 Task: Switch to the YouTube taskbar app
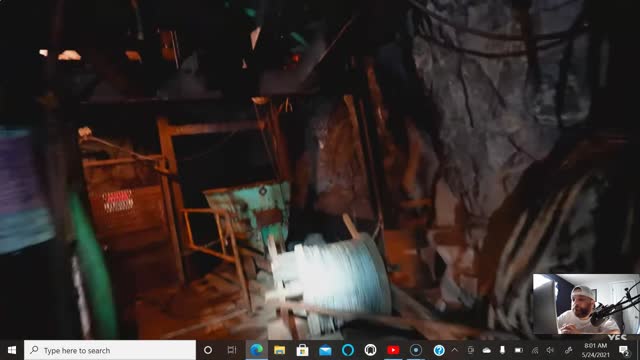tap(393, 350)
